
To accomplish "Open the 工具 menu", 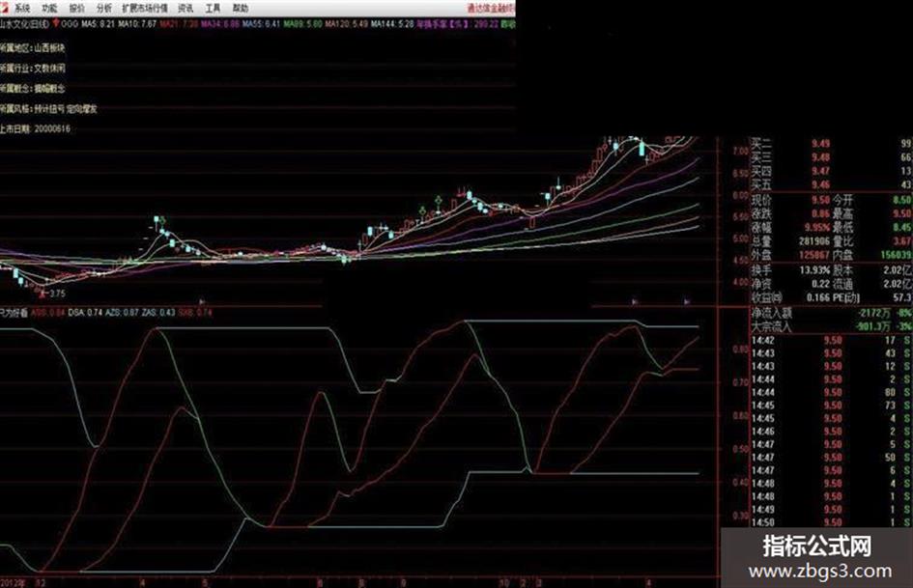I will point(214,8).
